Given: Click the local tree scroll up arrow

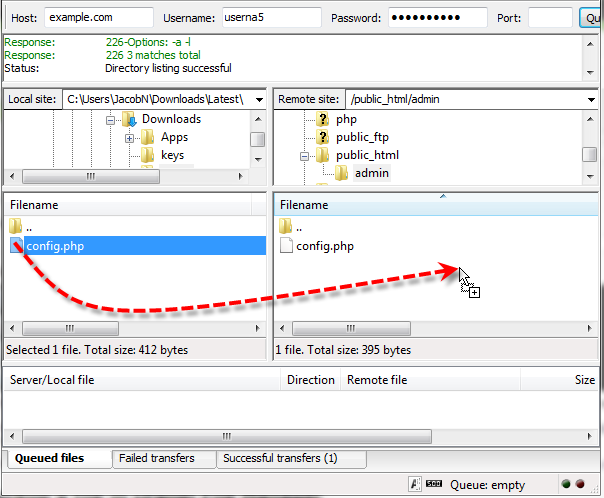Looking at the screenshot, I should (x=258, y=119).
